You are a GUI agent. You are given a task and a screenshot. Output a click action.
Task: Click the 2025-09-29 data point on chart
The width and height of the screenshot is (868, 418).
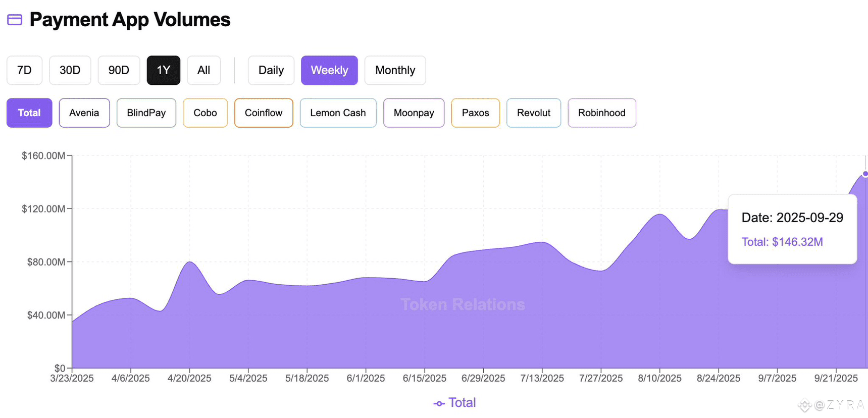tap(865, 174)
